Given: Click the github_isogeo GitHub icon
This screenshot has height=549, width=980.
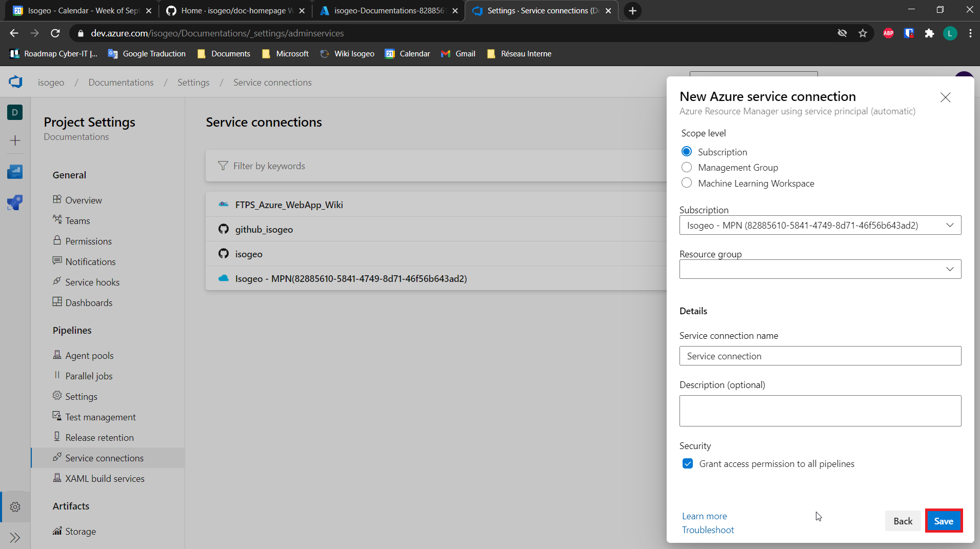Looking at the screenshot, I should coord(224,229).
